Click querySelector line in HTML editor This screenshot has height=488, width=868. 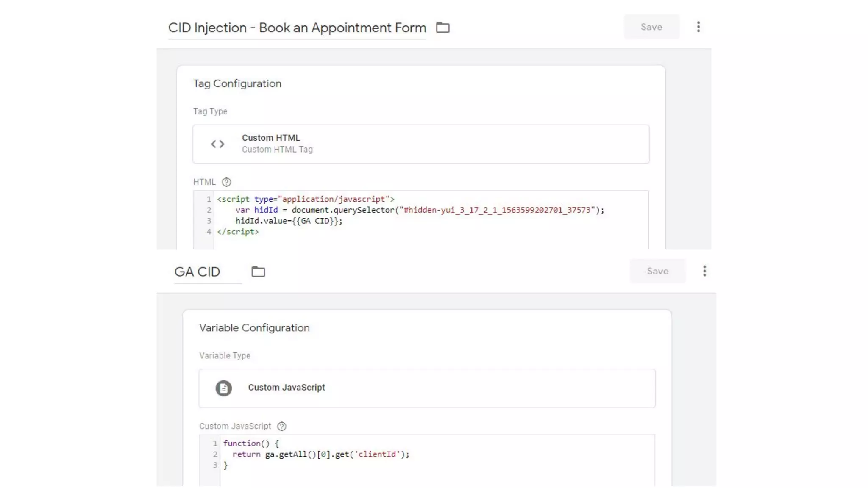(x=419, y=210)
